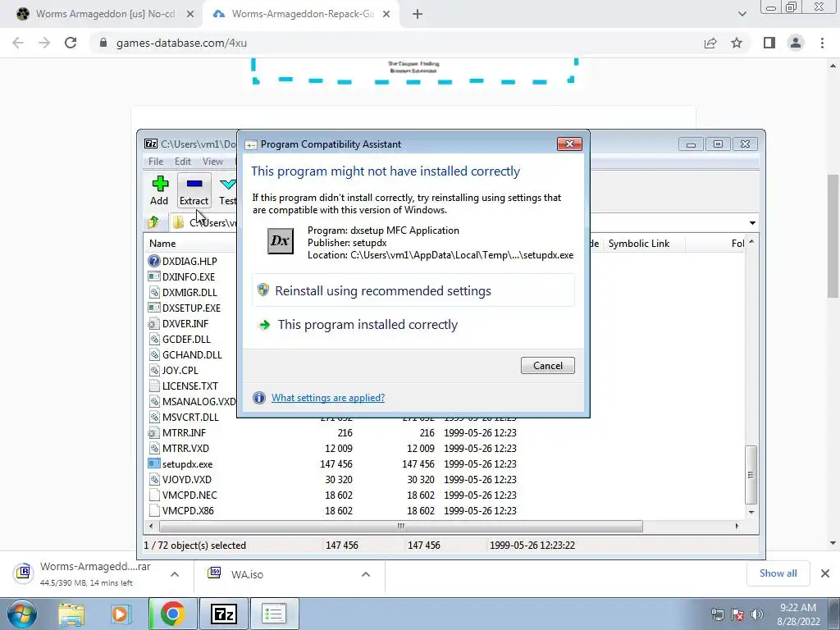Click the volume icon in system tray

click(756, 614)
